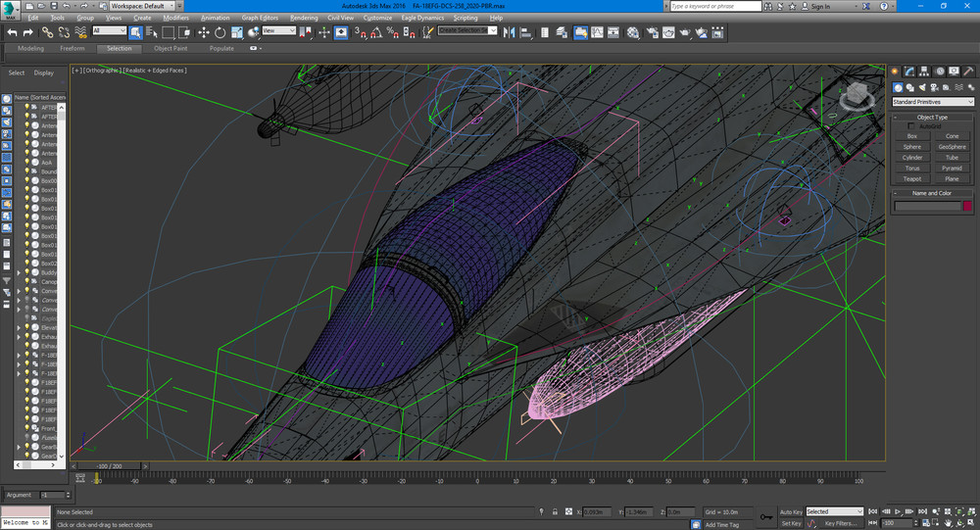Screen dimensions: 980x530
Task: Enable the AutoGrid checkbox
Action: (909, 126)
